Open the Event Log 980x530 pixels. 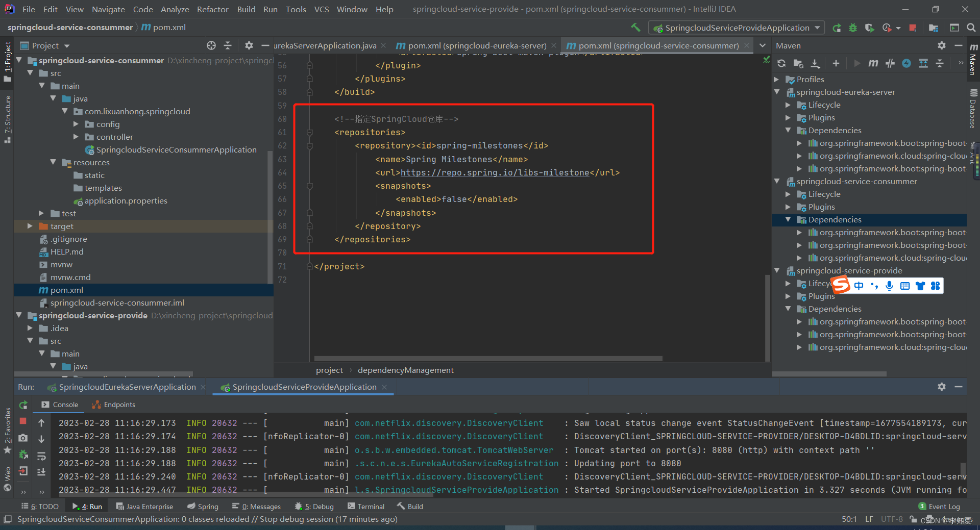pyautogui.click(x=939, y=507)
